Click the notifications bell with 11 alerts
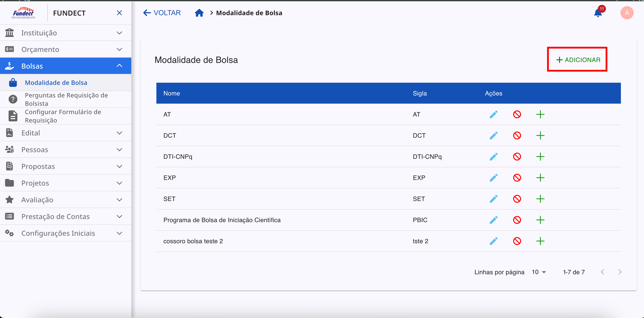This screenshot has height=318, width=644. pyautogui.click(x=598, y=13)
